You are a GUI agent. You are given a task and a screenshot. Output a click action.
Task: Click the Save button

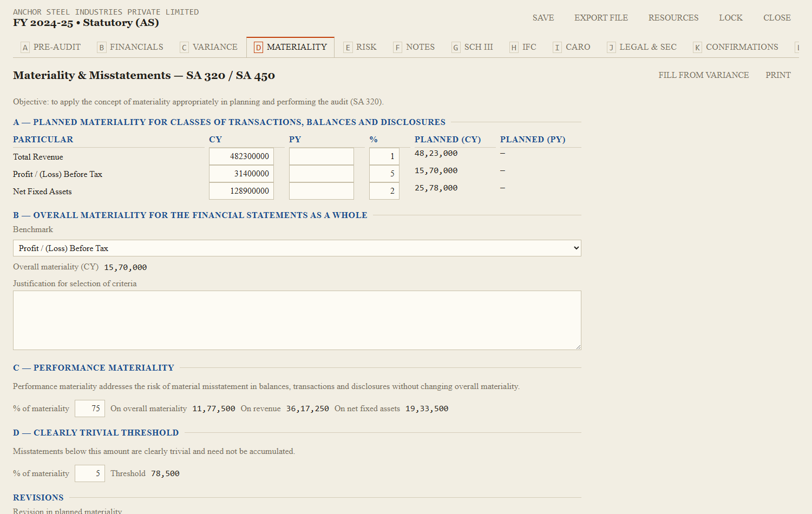click(543, 18)
